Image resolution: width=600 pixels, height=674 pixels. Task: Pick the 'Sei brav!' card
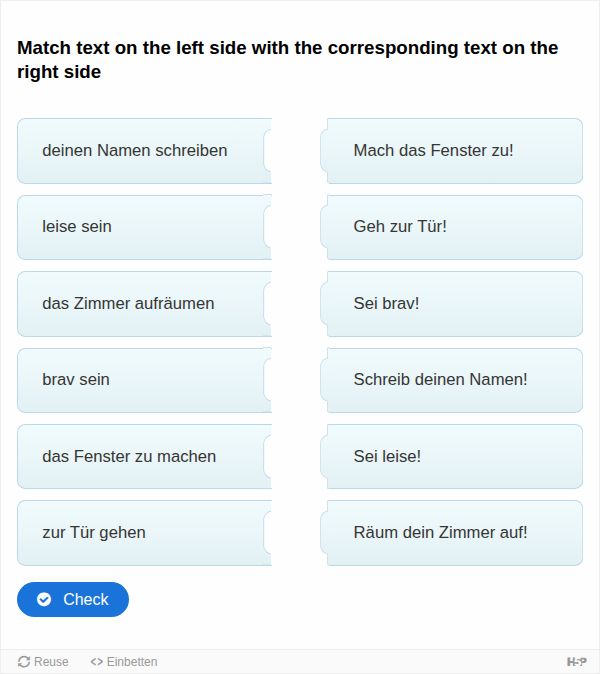tap(452, 303)
